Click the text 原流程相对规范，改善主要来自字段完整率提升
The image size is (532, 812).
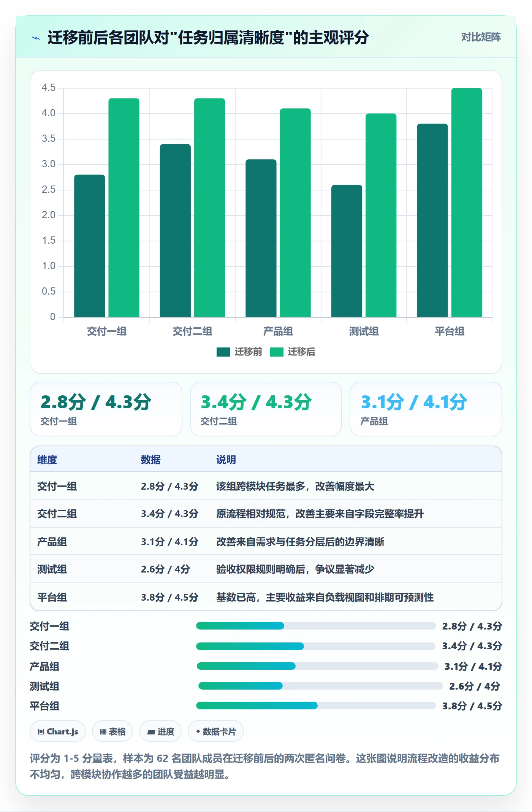point(320,514)
